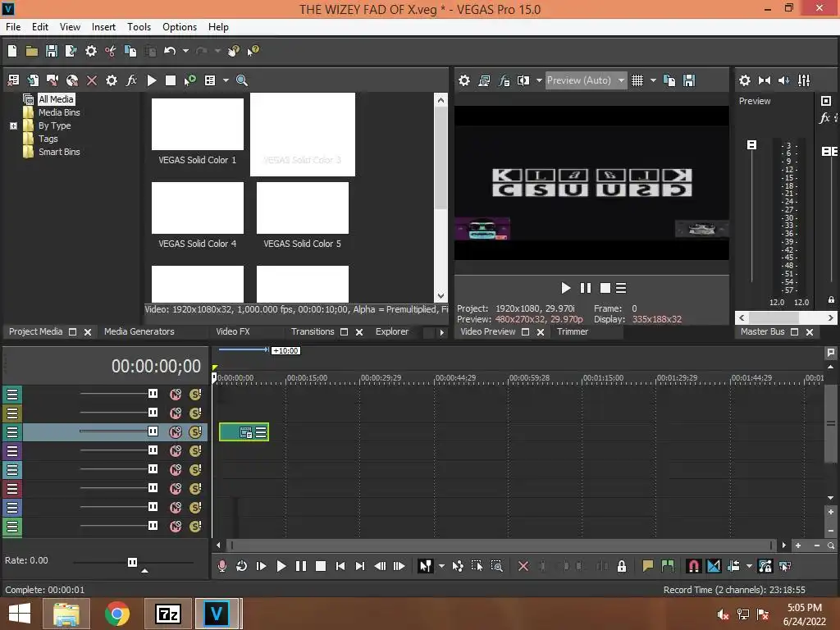
Task: Open the Views dropdown arrow in Project Media
Action: pyautogui.click(x=226, y=80)
